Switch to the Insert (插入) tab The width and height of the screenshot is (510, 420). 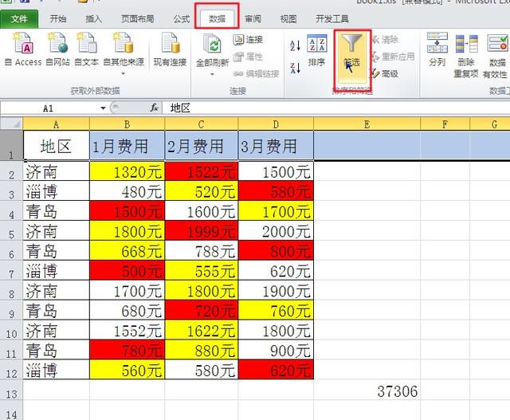click(x=94, y=19)
